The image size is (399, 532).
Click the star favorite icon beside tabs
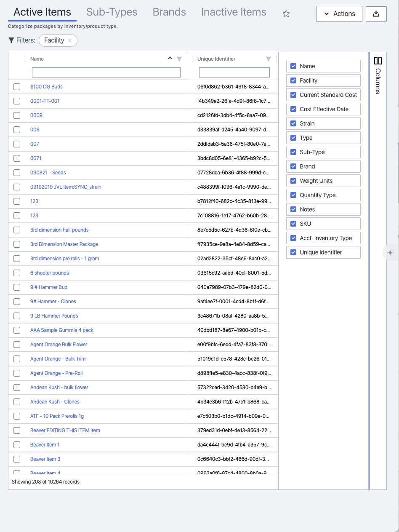coord(286,14)
